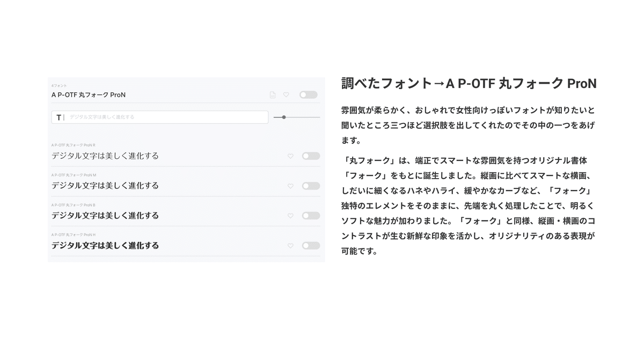The width and height of the screenshot is (644, 337).
Task: Click heading 調べたフォント→A P-OTF 丸フォーク ProN
Action: [469, 84]
